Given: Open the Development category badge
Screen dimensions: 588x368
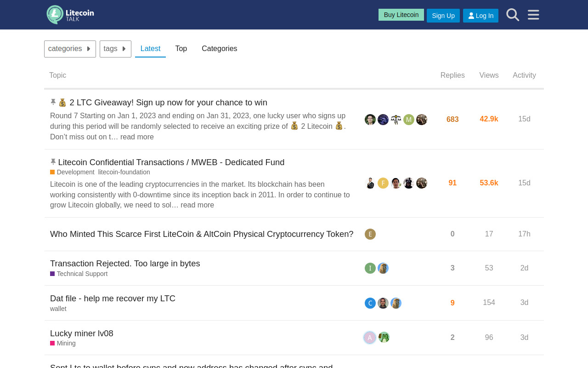Looking at the screenshot, I should [x=72, y=172].
